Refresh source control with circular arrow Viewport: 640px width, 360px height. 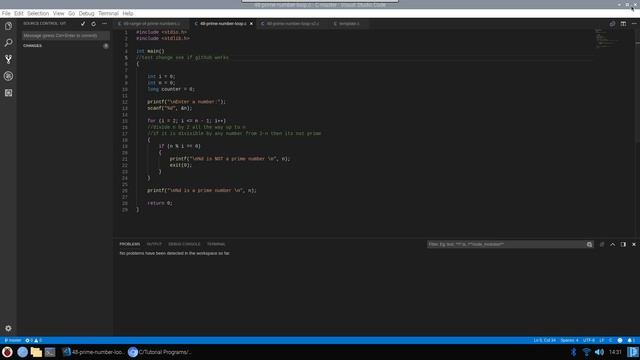[x=93, y=24]
